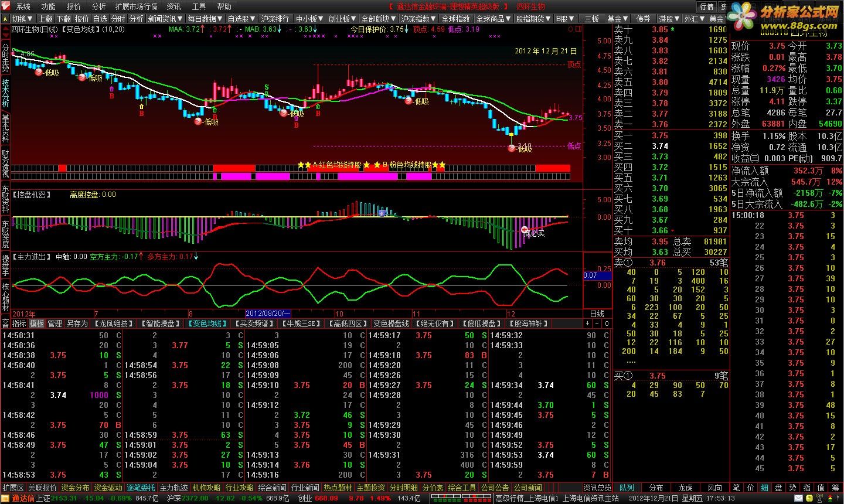The image size is (844, 504).
Task: Click the 笔 icon in bottom-right strip
Action: coord(736,488)
